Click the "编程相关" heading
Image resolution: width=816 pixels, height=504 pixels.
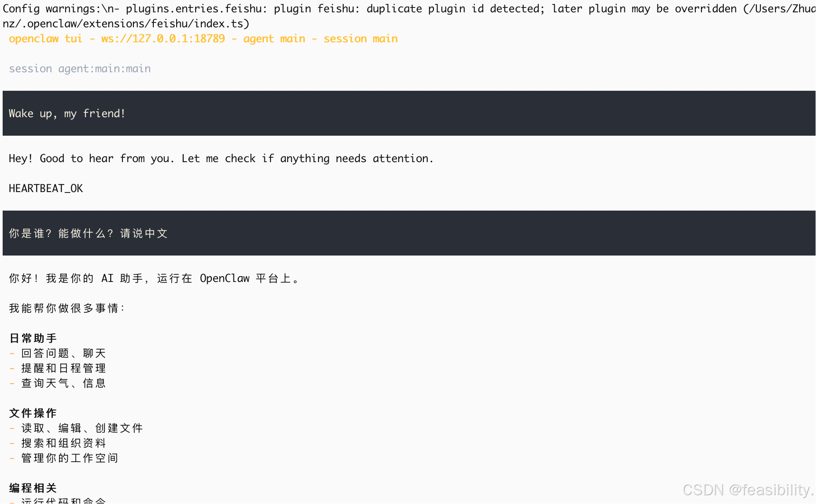tap(33, 488)
